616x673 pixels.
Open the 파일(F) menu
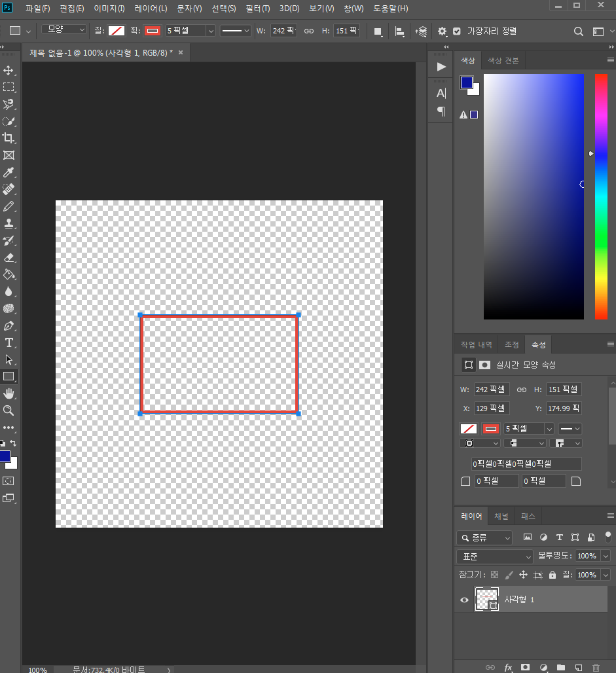click(38, 9)
